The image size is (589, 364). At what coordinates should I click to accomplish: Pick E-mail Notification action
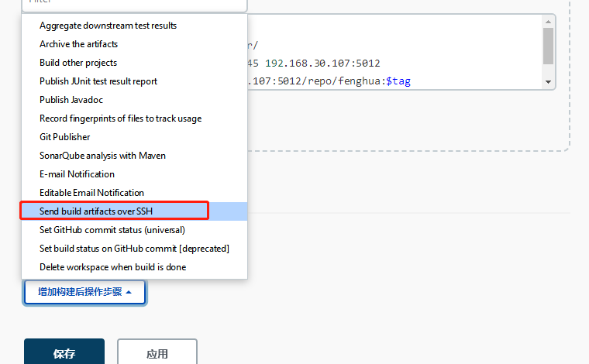pyautogui.click(x=134, y=174)
